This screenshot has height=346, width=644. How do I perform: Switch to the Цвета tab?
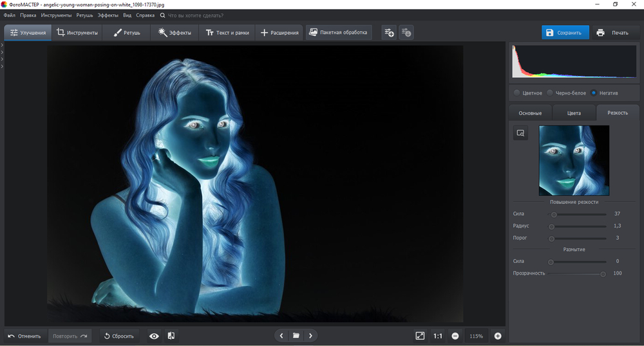coord(574,113)
